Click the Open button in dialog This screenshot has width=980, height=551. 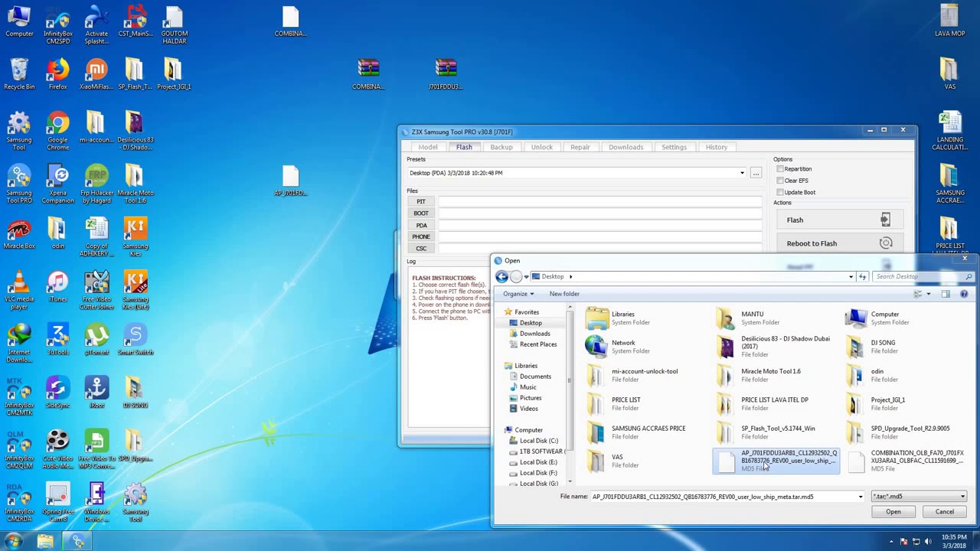893,512
